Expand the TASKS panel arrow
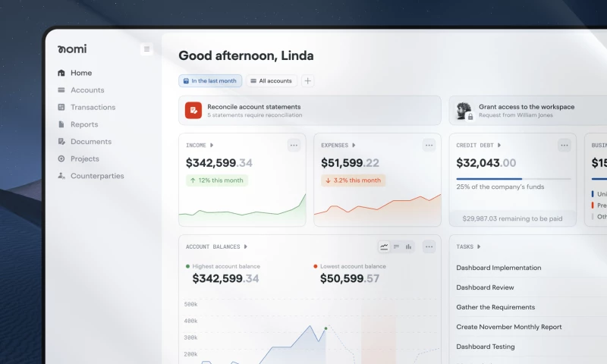Viewport: 607px width, 364px height. pos(479,246)
